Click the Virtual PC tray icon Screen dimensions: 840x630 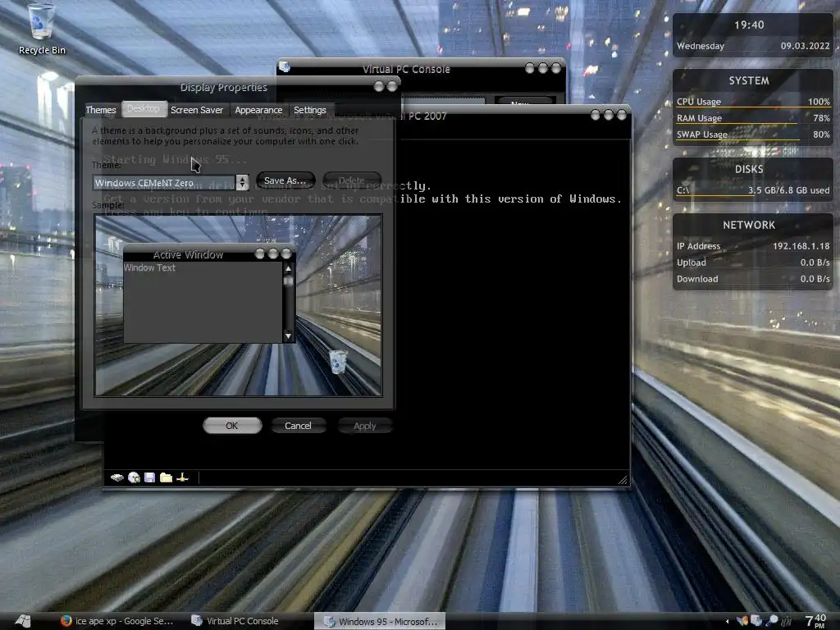pyautogui.click(x=756, y=621)
